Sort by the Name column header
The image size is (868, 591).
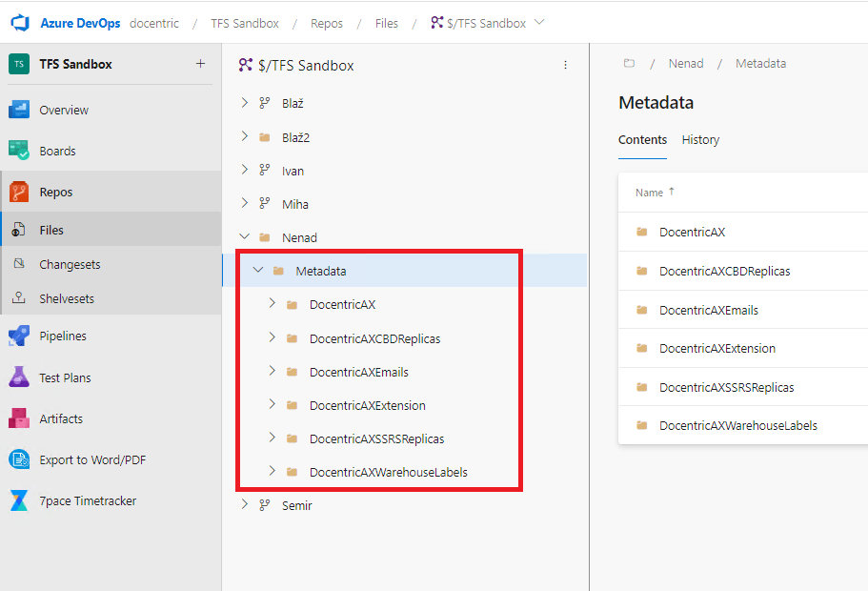pyautogui.click(x=655, y=193)
